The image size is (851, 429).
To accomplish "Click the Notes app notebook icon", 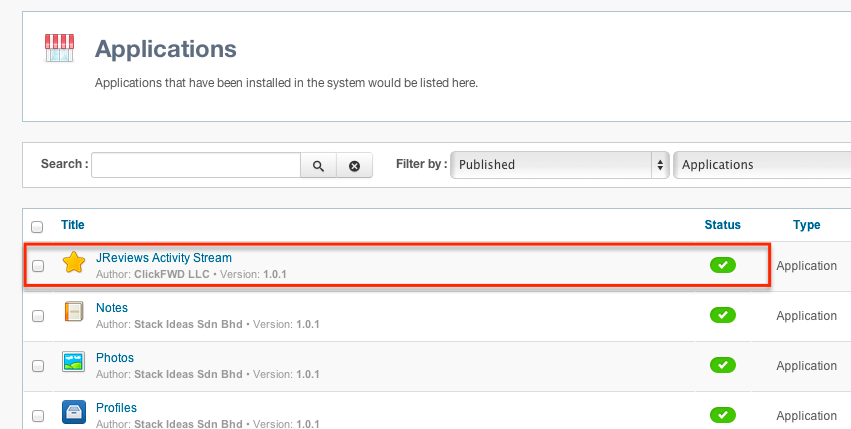I will [x=74, y=313].
